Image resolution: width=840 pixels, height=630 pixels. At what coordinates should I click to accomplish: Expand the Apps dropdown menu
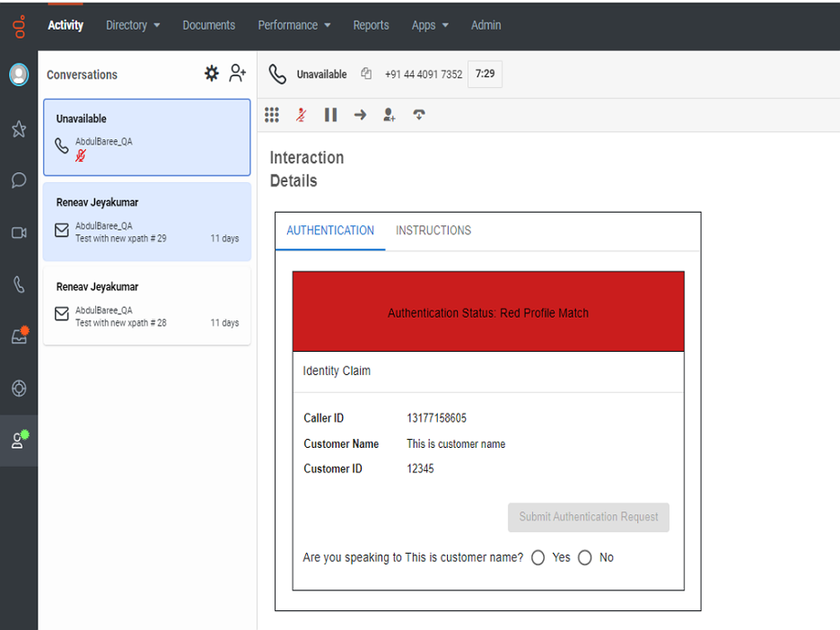point(430,25)
